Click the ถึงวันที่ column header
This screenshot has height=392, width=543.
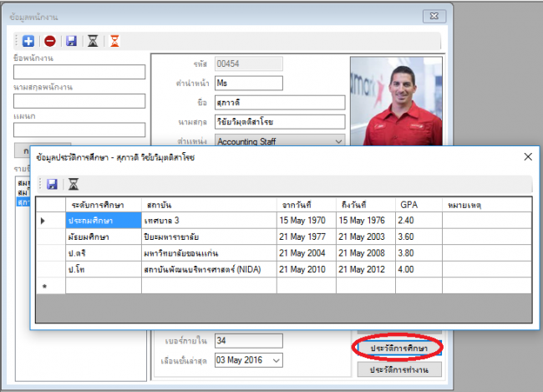366,205
